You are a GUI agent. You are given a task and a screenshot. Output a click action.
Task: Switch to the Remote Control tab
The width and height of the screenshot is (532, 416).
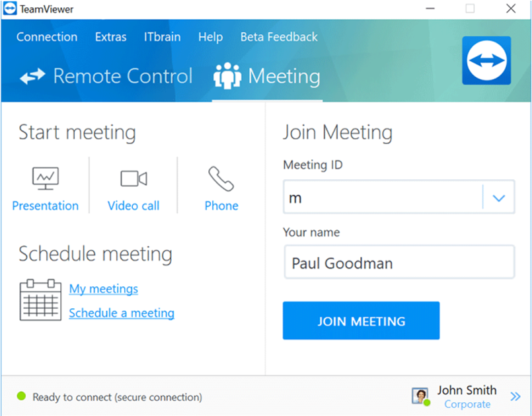(x=106, y=77)
